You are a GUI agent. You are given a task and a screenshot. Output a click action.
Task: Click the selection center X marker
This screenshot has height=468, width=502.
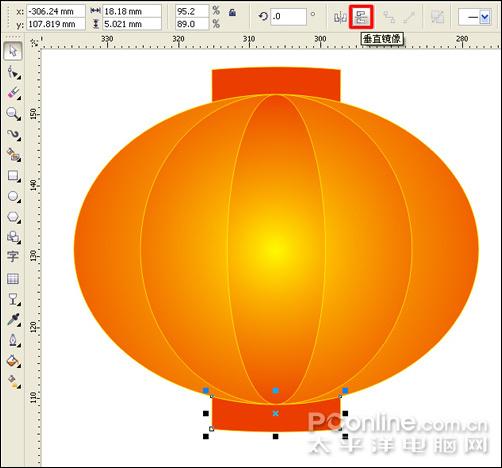tap(275, 413)
